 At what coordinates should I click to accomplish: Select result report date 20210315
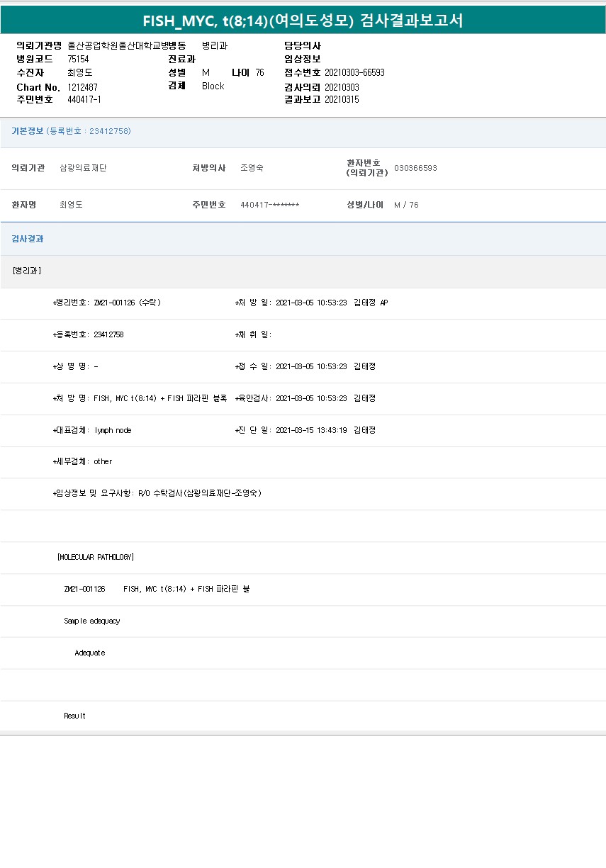[x=342, y=99]
